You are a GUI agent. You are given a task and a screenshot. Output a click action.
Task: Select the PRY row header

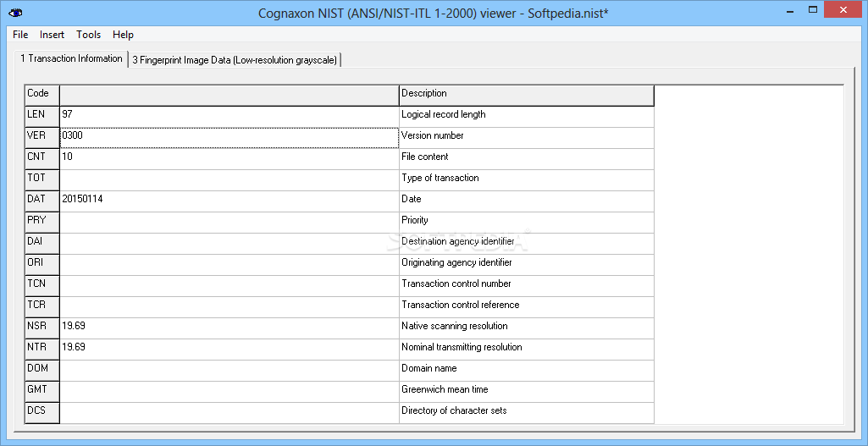tap(42, 223)
